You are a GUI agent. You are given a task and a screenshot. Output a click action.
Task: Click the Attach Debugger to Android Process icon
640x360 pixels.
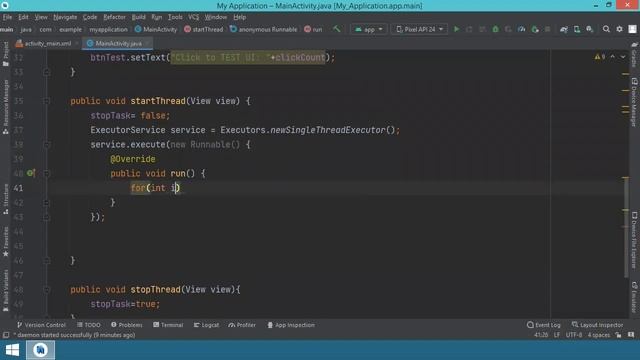[x=535, y=29]
